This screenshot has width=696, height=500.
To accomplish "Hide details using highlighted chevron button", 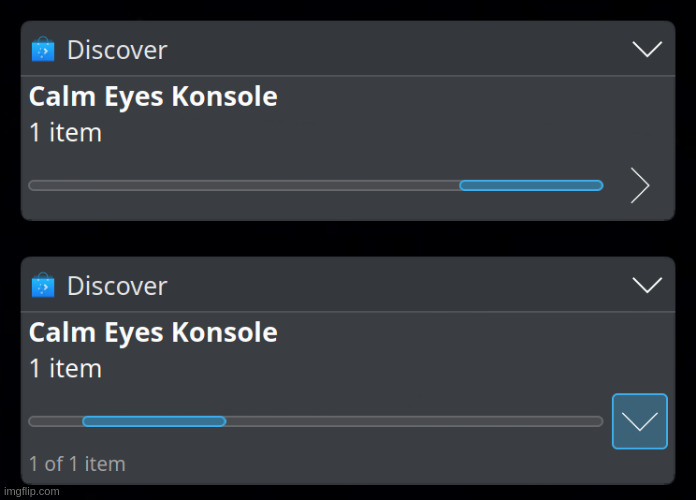I will (x=640, y=421).
